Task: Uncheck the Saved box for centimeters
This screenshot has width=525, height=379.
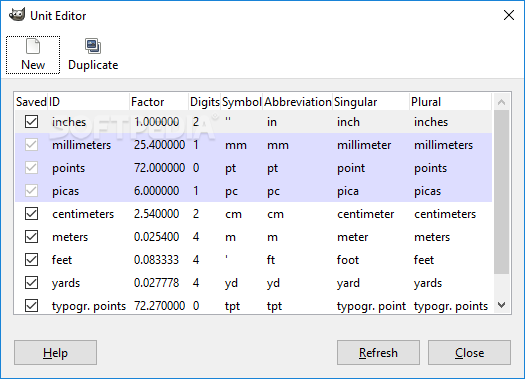Action: point(31,214)
